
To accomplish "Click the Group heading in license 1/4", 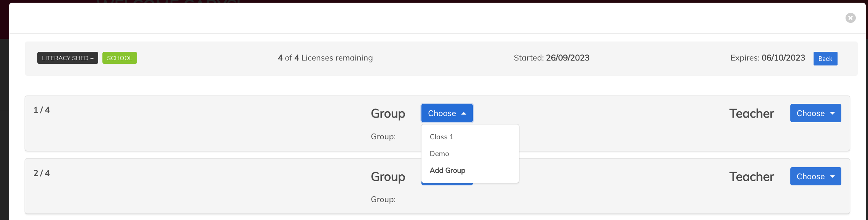I will click(x=388, y=113).
